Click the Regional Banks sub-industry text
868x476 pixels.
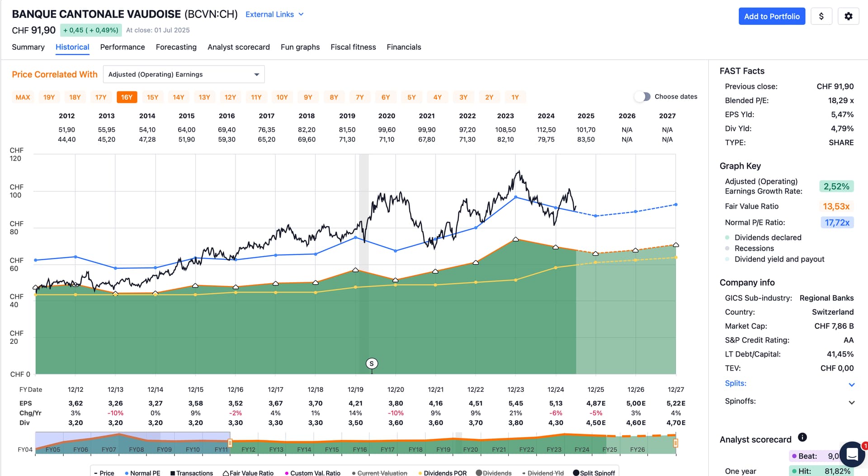[x=826, y=298]
